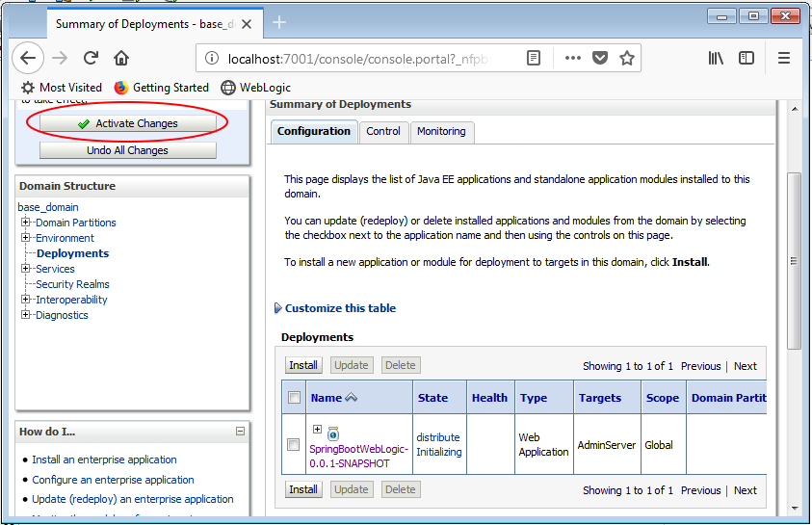Bookmark this page with star icon
Image resolution: width=812 pixels, height=525 pixels.
coord(627,58)
